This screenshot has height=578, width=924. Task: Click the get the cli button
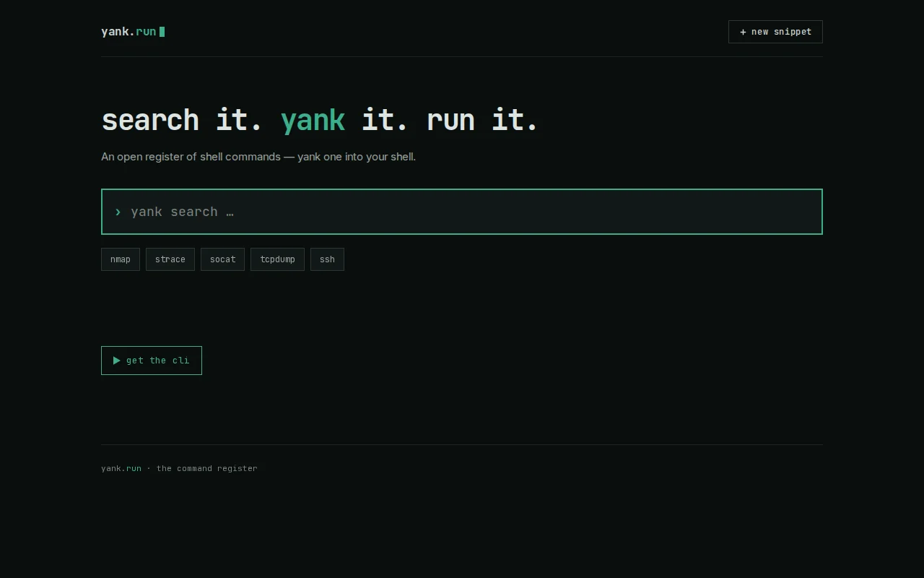[152, 361]
